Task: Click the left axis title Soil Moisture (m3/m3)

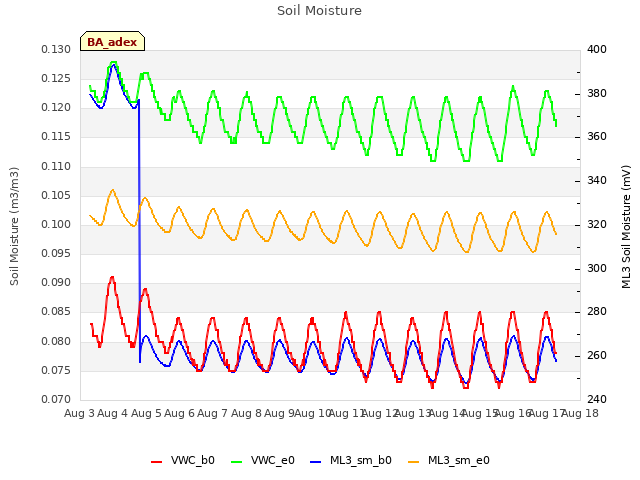Action: 14,226
